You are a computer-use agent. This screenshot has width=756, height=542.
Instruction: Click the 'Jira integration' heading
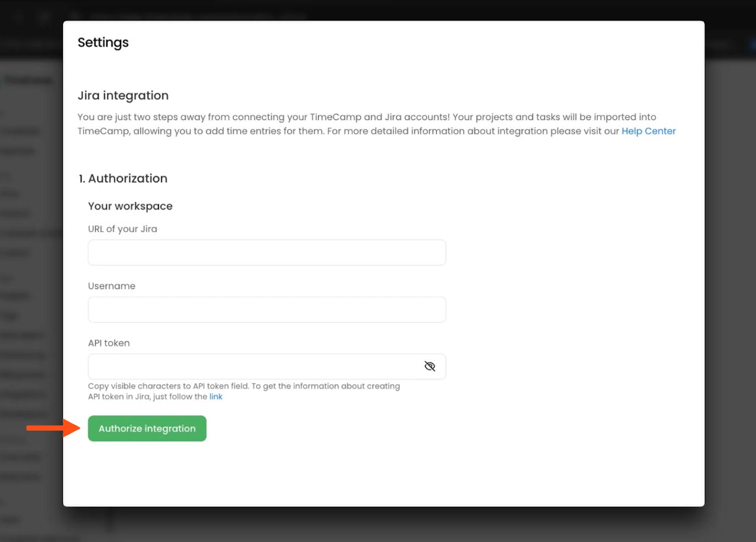[x=123, y=95]
